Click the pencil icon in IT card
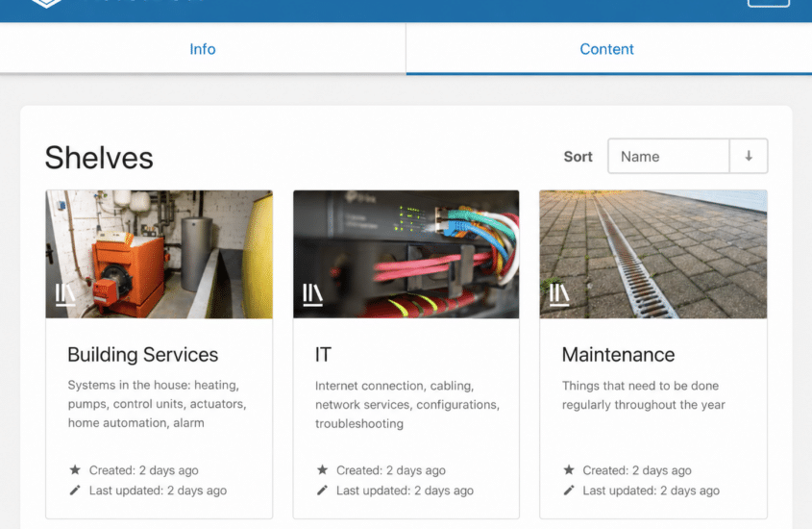The height and width of the screenshot is (529, 812). [322, 491]
